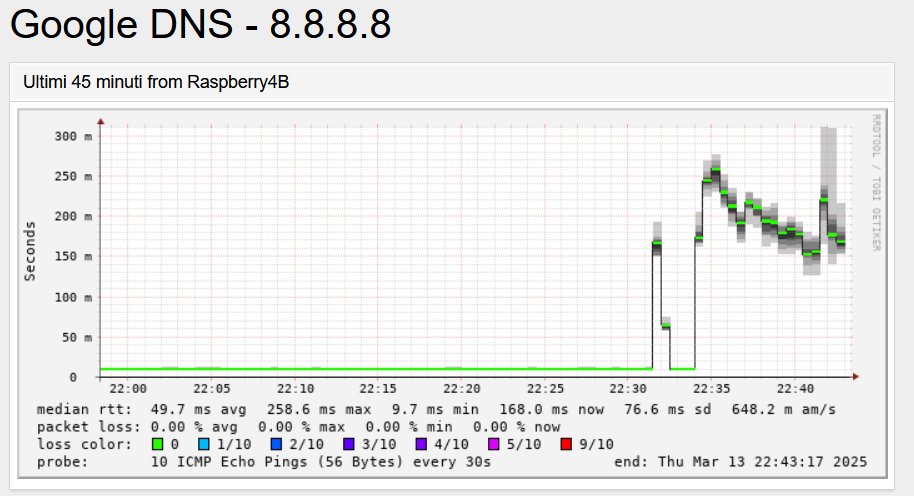
Task: Click the 22:40 time axis label
Action: (795, 389)
